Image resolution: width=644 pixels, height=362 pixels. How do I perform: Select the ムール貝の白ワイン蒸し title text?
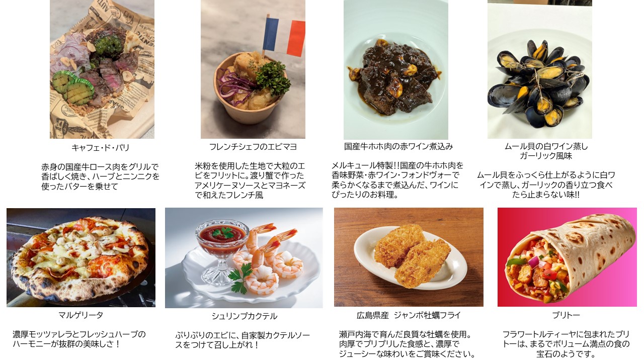tap(546, 146)
